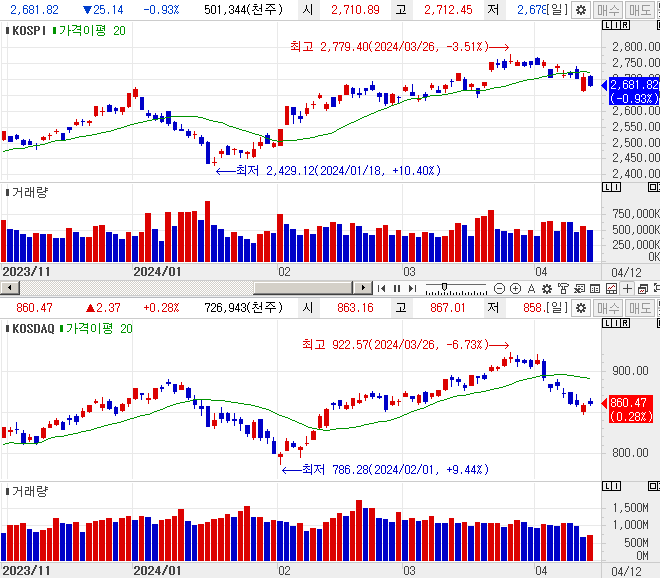Toggle L button on KOSPI price axis
Viewport: 660px width, 578px height.
click(607, 25)
